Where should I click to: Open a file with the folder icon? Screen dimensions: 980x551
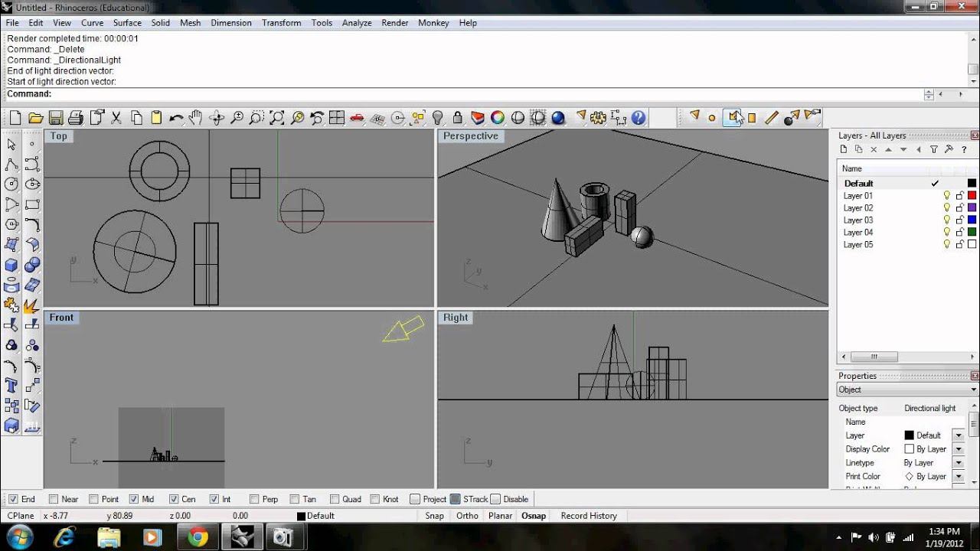click(35, 118)
